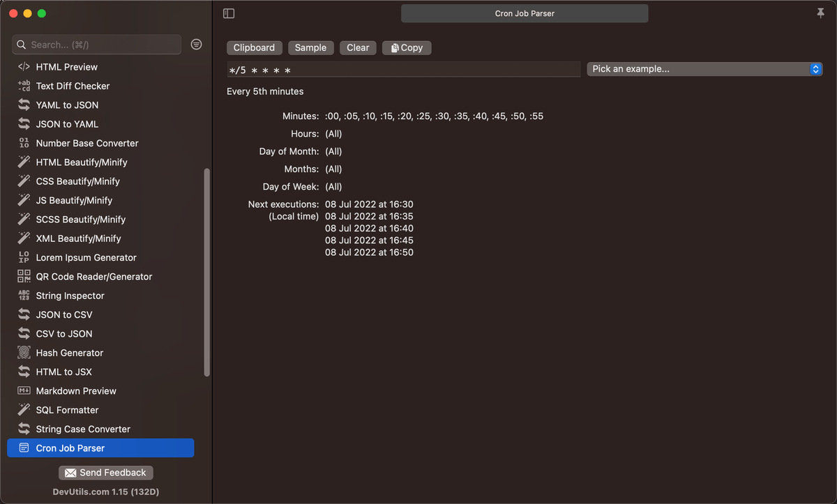Screen dimensions: 837x504
Task: Click the SQL Formatter wand icon
Action: (24, 410)
